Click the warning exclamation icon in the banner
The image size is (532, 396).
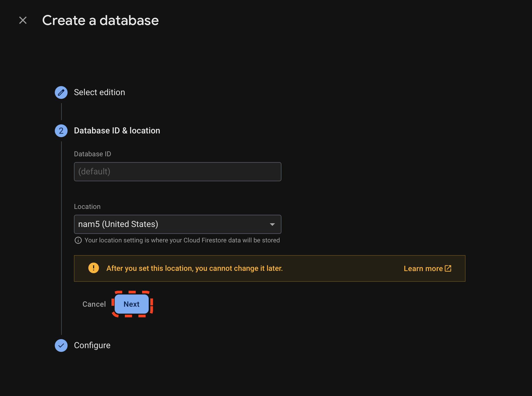94,268
